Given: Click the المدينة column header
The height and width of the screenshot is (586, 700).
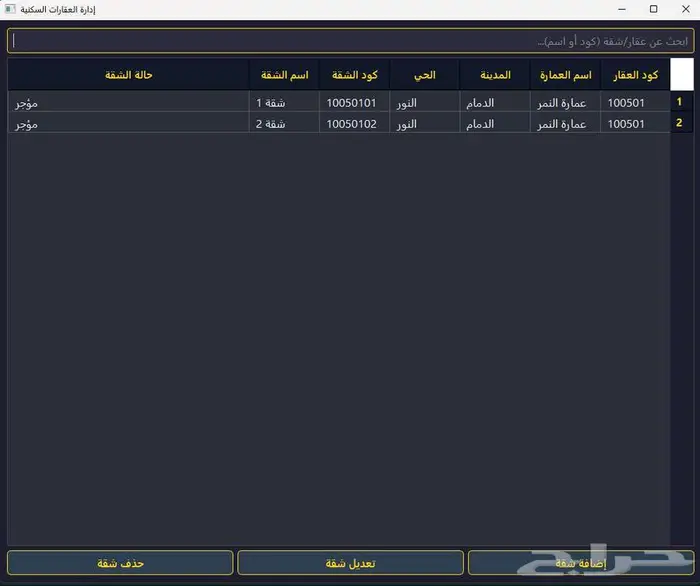Looking at the screenshot, I should click(x=495, y=75).
